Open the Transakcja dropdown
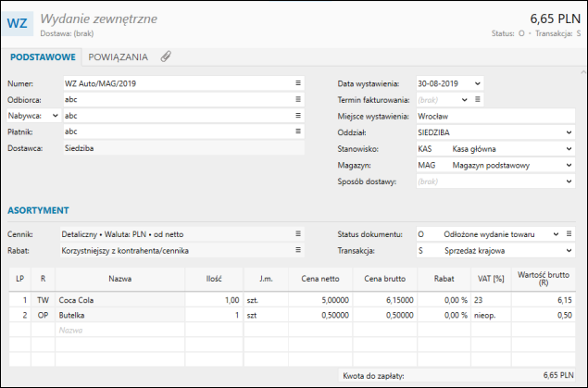588x388 pixels. pyautogui.click(x=569, y=250)
